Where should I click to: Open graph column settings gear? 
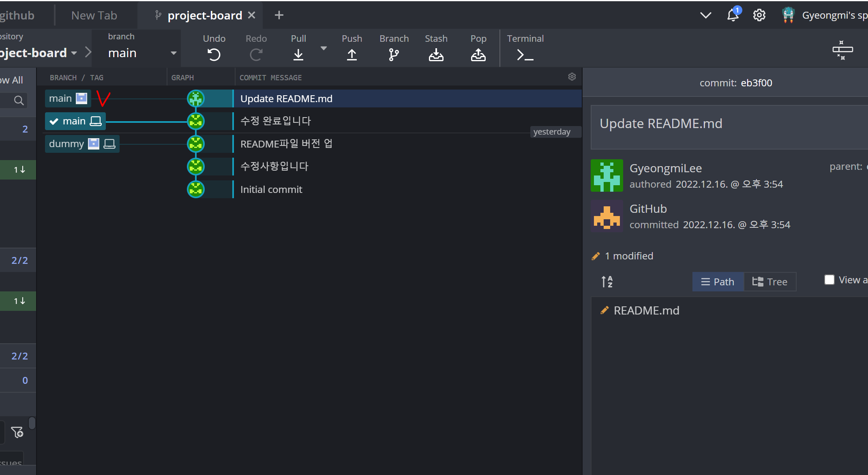(x=572, y=77)
